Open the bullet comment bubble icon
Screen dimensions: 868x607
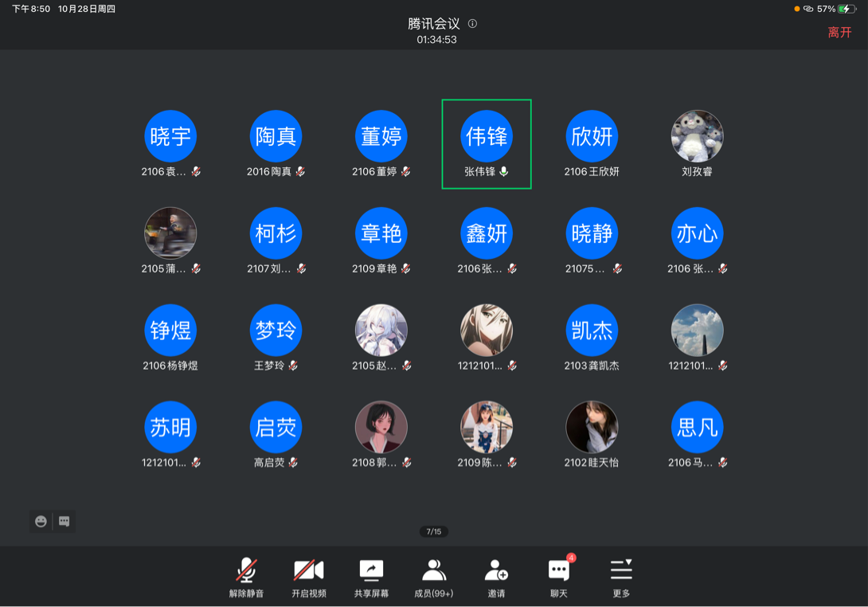65,522
